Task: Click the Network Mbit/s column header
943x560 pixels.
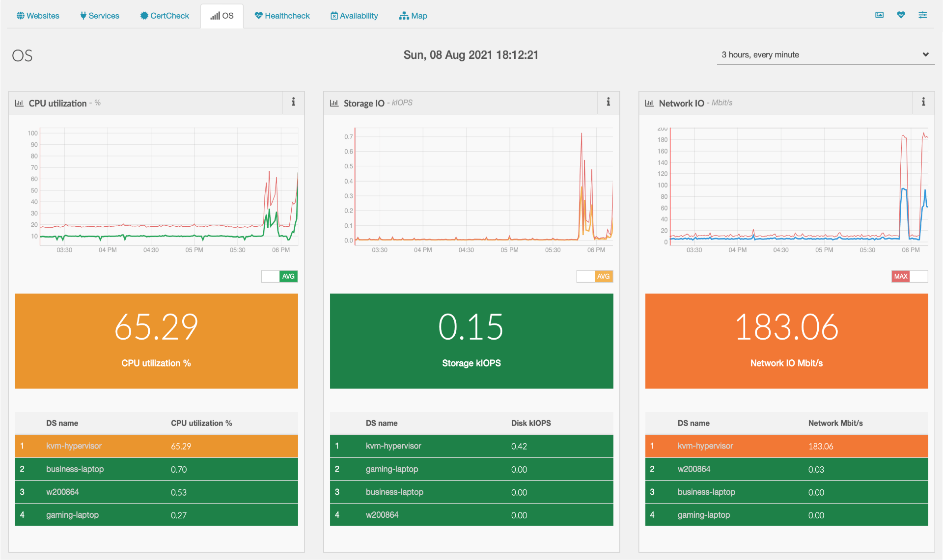Action: [x=835, y=423]
